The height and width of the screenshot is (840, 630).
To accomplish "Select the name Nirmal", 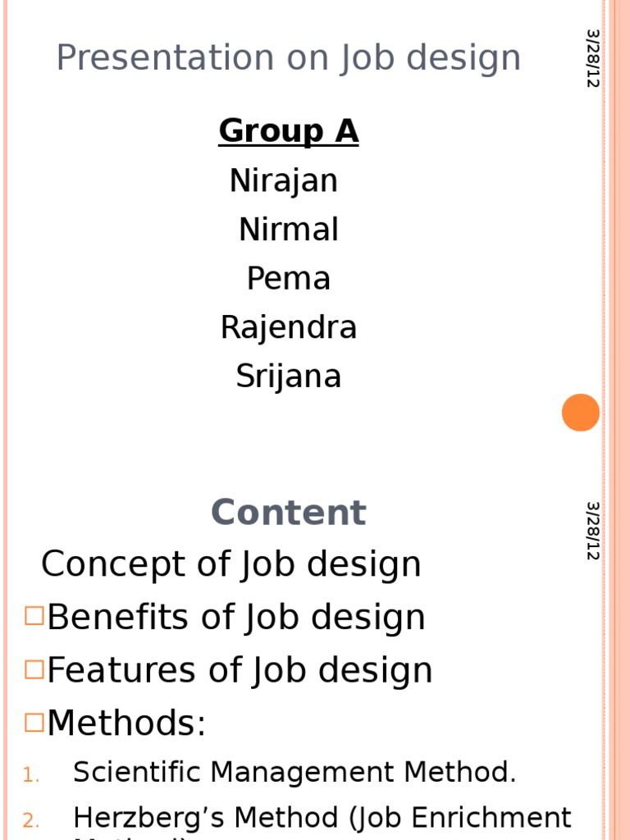I will pos(288,230).
